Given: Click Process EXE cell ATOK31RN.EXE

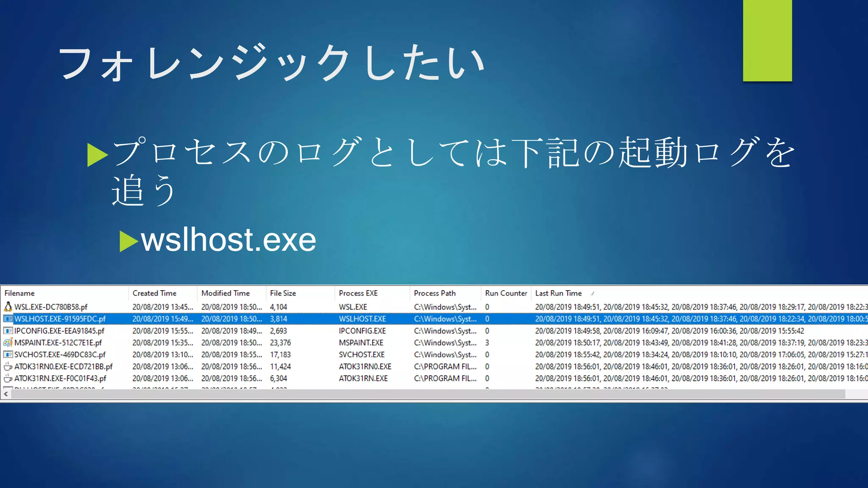Looking at the screenshot, I should tap(363, 378).
